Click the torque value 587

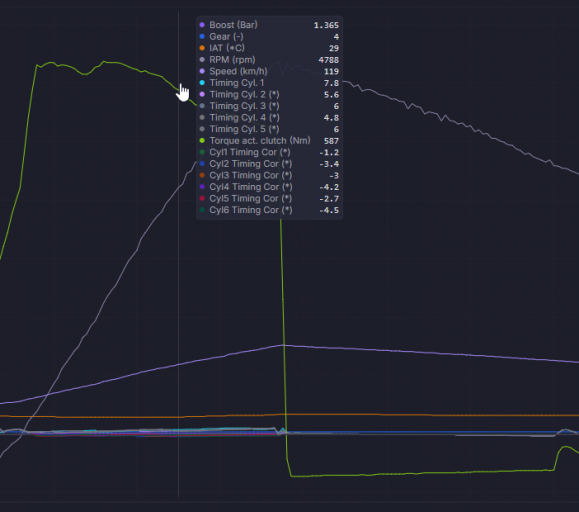pos(332,141)
